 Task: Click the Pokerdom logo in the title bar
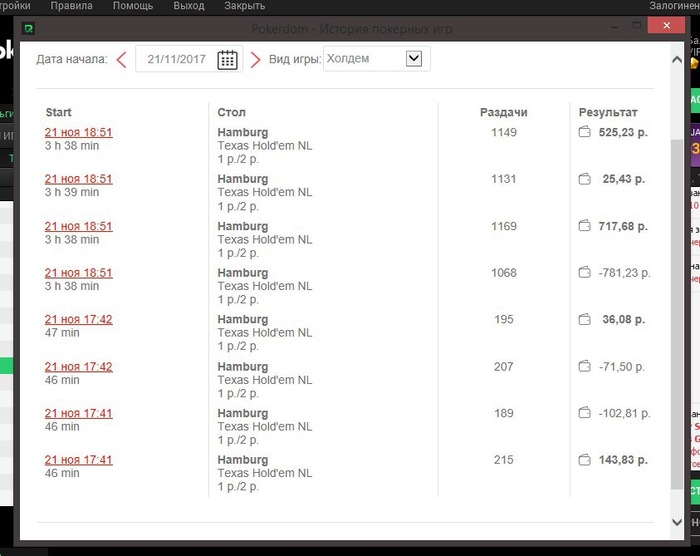tap(29, 29)
